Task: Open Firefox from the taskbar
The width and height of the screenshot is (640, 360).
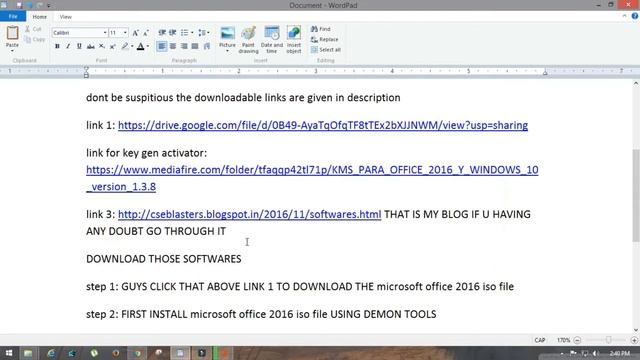Action: (x=116, y=353)
